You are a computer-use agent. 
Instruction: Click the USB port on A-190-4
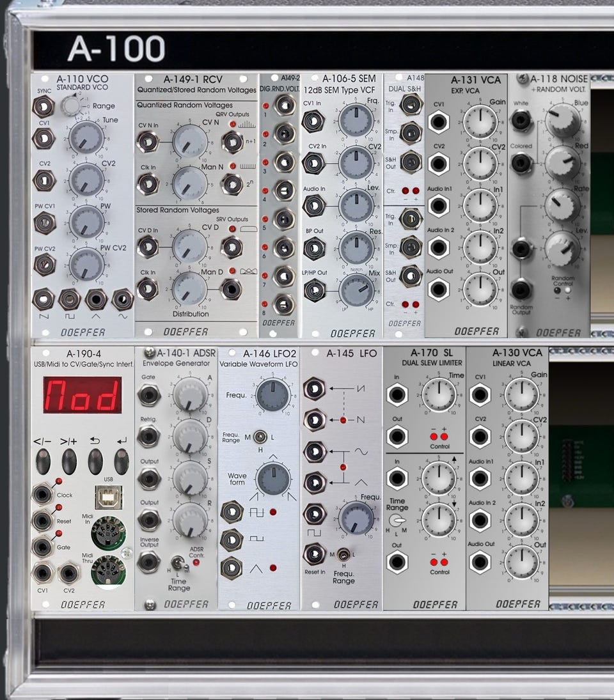click(109, 497)
